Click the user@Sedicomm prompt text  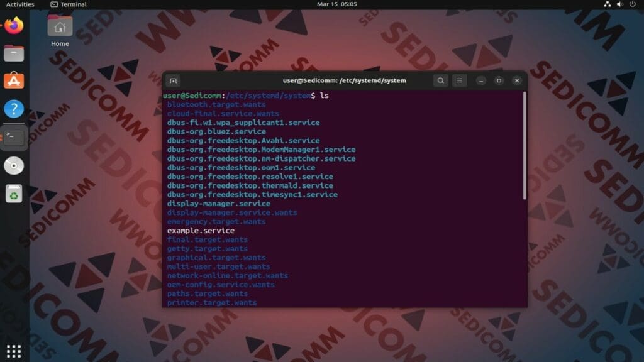(x=192, y=96)
